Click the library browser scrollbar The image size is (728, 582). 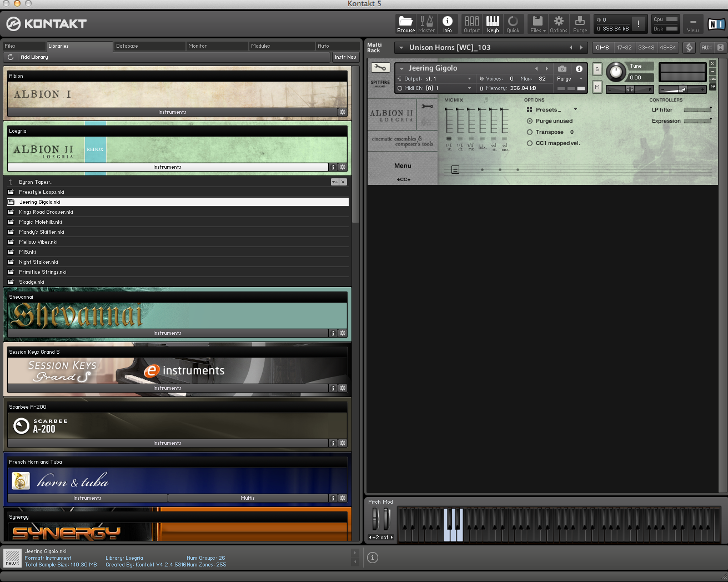356,144
